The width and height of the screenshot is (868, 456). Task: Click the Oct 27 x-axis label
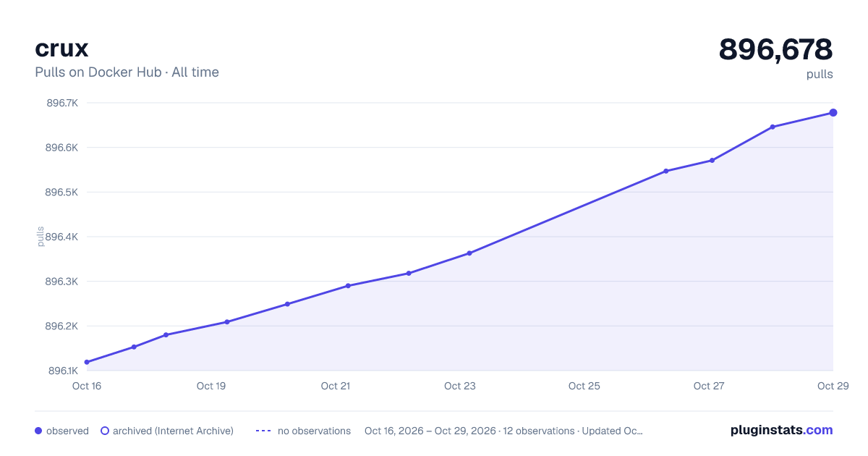tap(709, 386)
